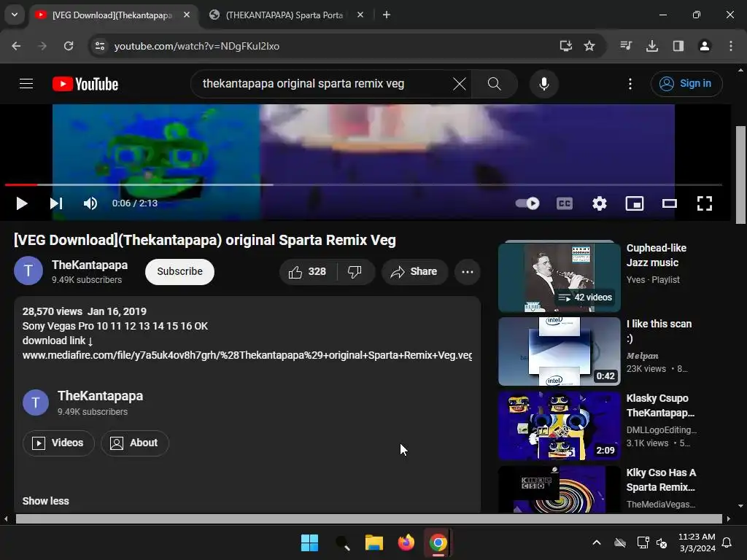Open the network icon in system tray
This screenshot has width=747, height=560.
pyautogui.click(x=643, y=542)
